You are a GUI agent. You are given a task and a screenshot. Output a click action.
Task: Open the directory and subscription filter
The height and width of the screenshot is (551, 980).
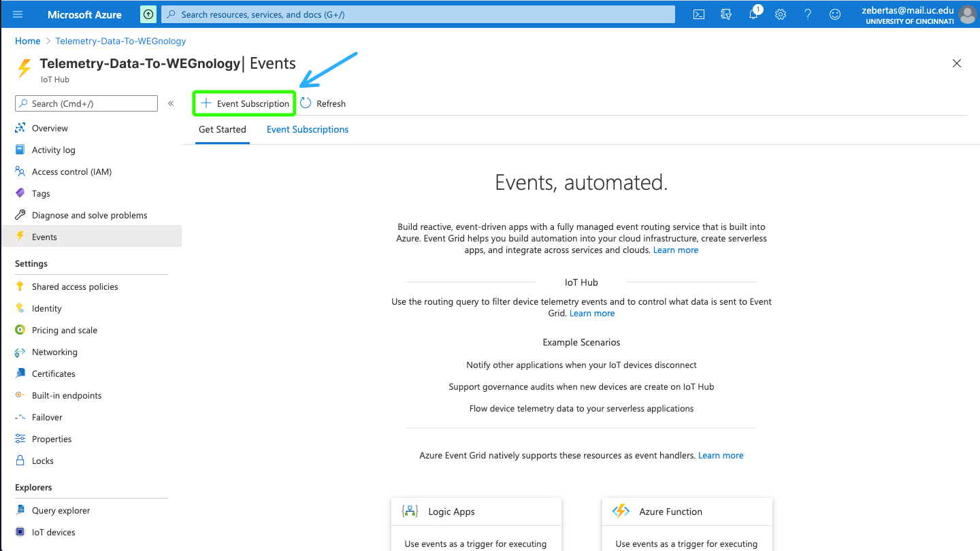[x=726, y=14]
